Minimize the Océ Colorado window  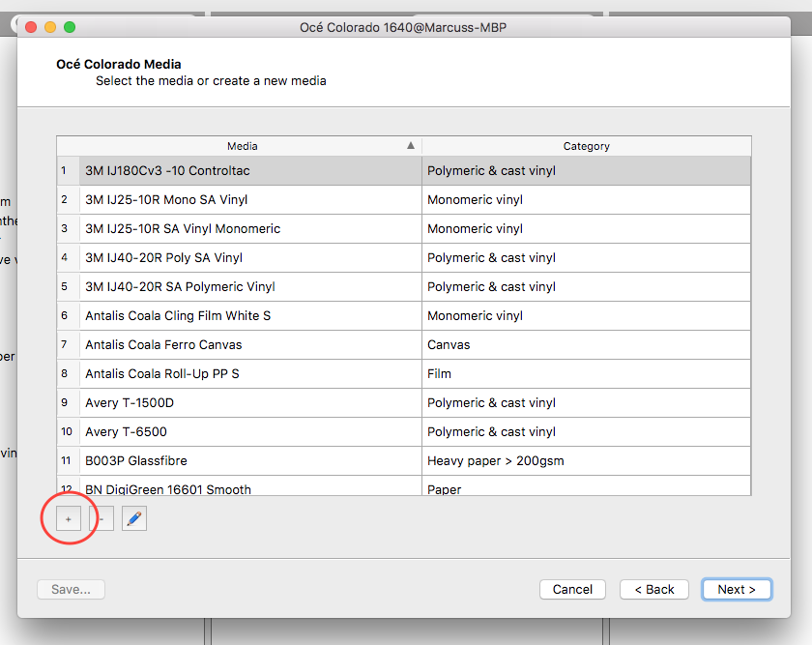[x=50, y=27]
